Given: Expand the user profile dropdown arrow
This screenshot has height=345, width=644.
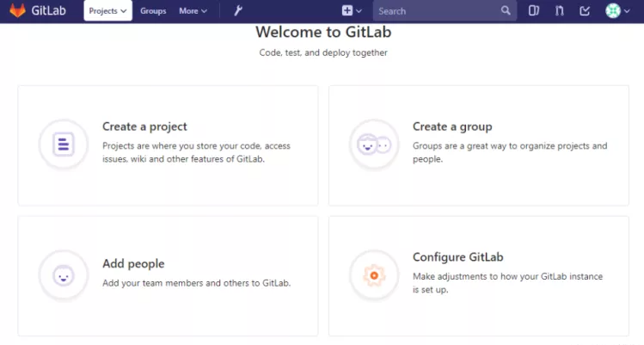Looking at the screenshot, I should coord(627,11).
